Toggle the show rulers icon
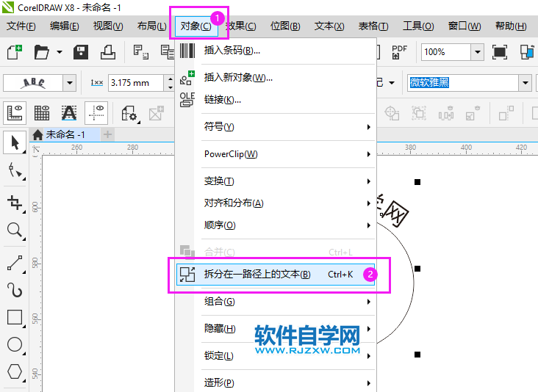Screen dimensions: 538x392 pos(15,113)
